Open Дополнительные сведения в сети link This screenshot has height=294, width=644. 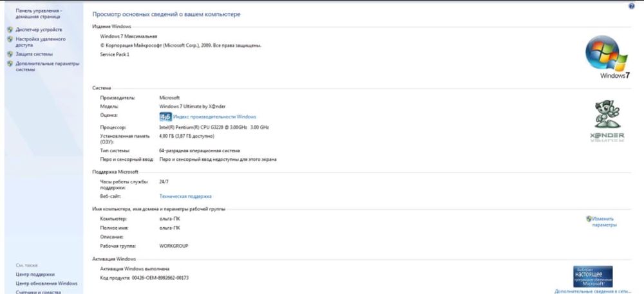[x=592, y=291]
